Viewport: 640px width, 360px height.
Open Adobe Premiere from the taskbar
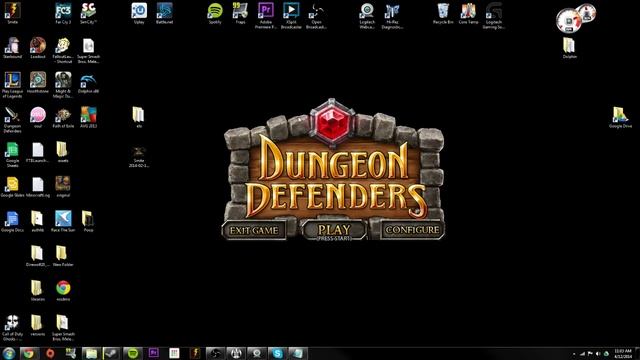(153, 353)
